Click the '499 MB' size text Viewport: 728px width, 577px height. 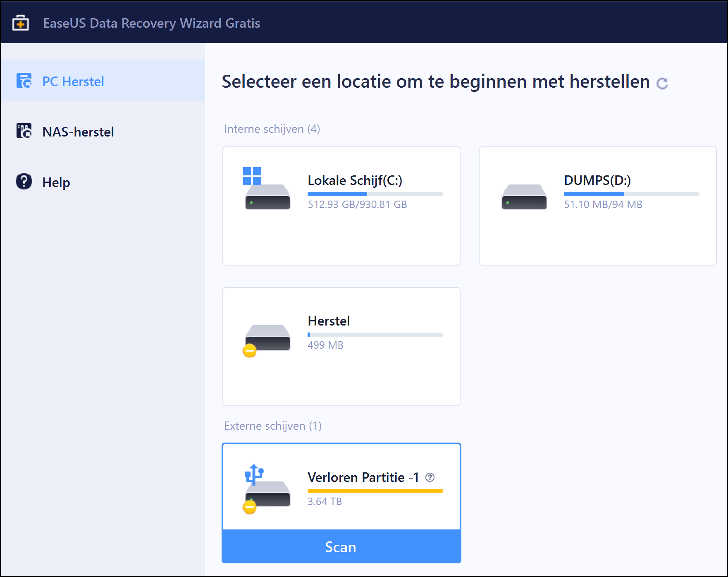[325, 345]
